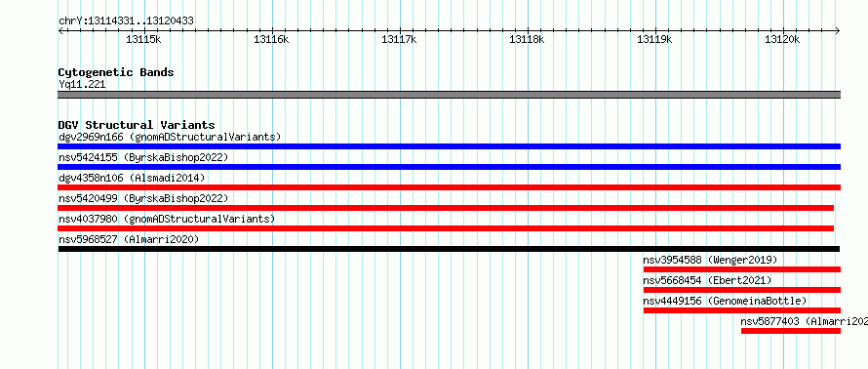
Task: Select the red bar for nsv5877403
Action: tap(791, 331)
